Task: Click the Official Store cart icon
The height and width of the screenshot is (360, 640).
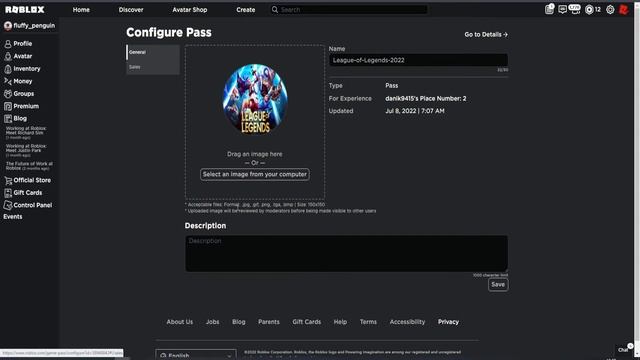Action: tap(8, 180)
